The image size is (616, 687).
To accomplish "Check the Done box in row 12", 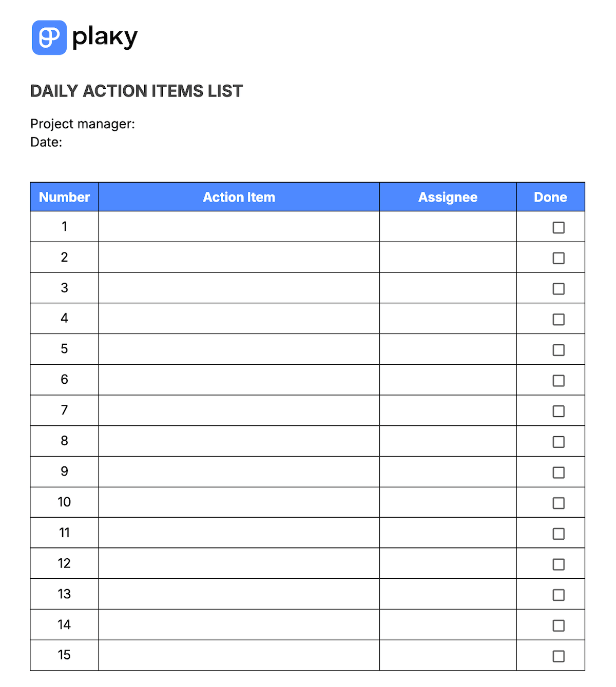I will coord(559,564).
